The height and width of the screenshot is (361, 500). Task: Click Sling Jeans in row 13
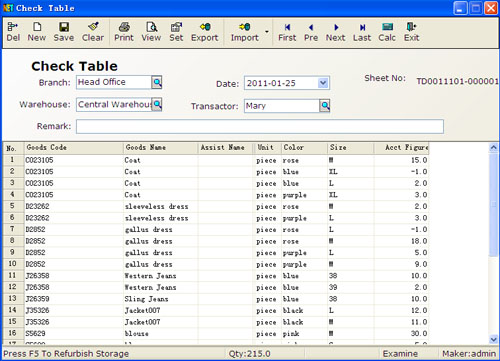tap(146, 299)
